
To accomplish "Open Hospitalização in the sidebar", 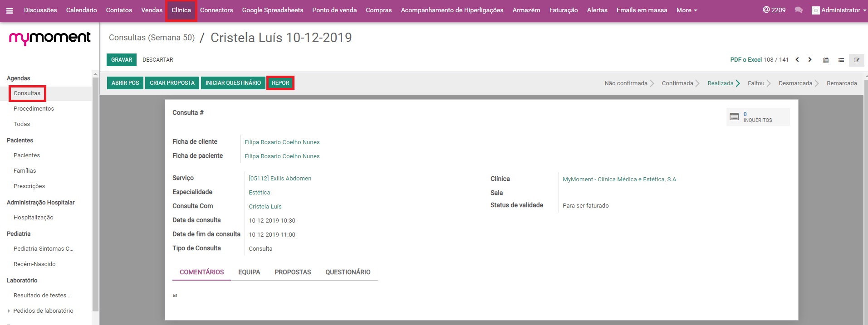I will 34,218.
